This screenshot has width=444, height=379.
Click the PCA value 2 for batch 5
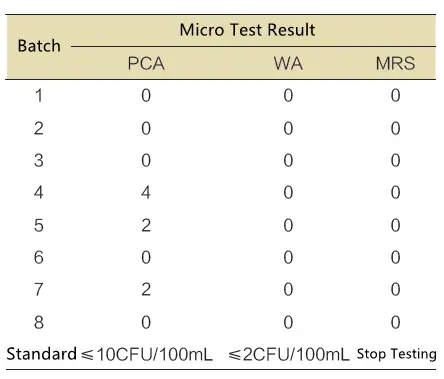pyautogui.click(x=146, y=226)
